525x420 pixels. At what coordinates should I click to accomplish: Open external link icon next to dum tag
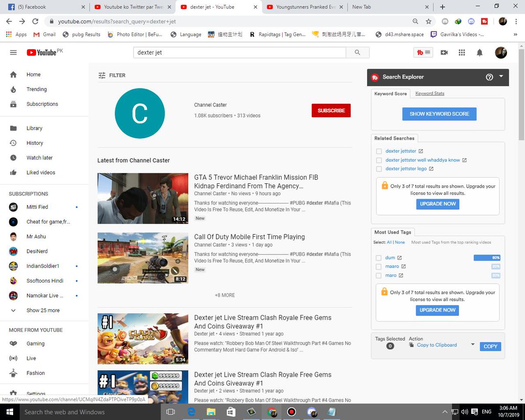pos(399,258)
